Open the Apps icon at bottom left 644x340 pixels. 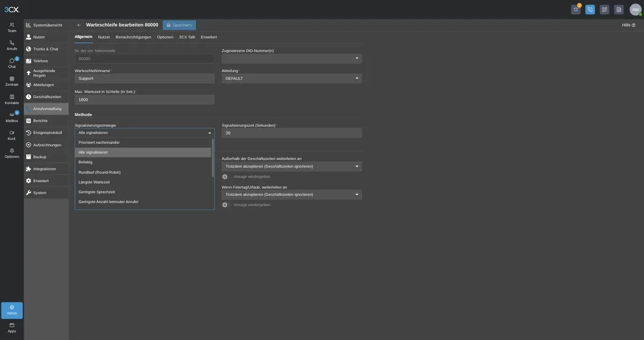pos(12,328)
